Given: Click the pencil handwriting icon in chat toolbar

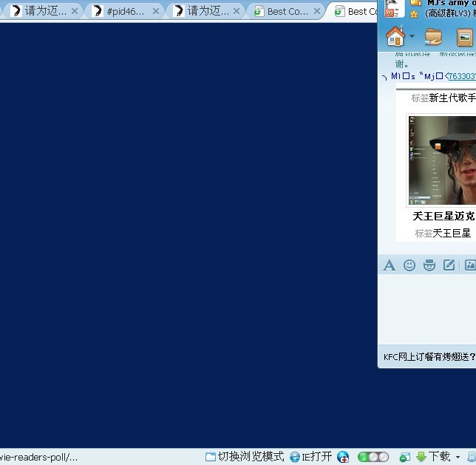Looking at the screenshot, I should (449, 265).
